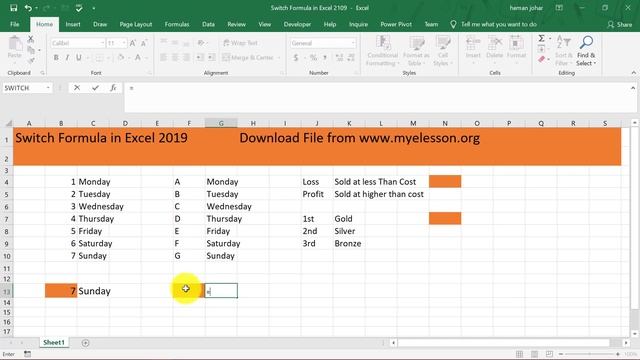
Task: Click the Bronze cell
Action: point(348,243)
